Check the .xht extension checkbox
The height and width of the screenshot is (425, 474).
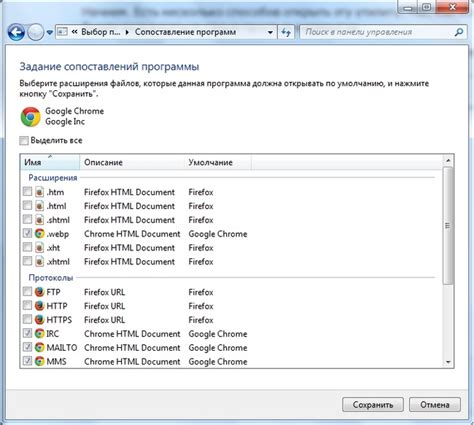click(27, 247)
